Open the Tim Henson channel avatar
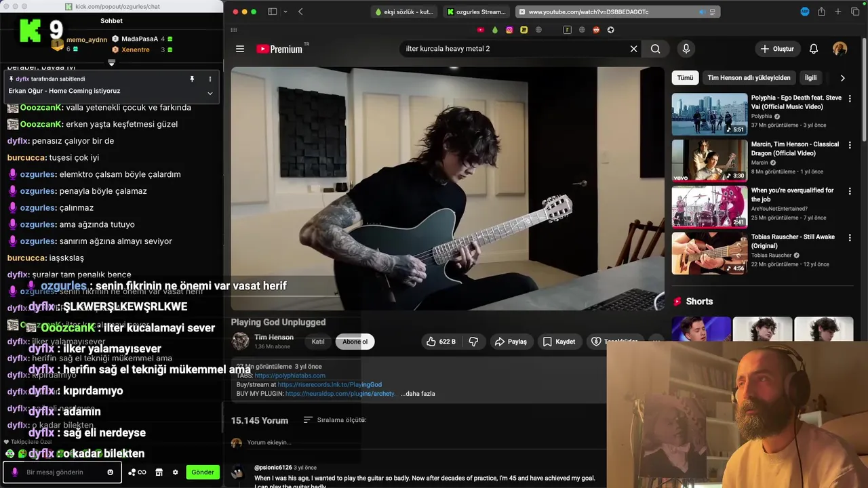 240,341
